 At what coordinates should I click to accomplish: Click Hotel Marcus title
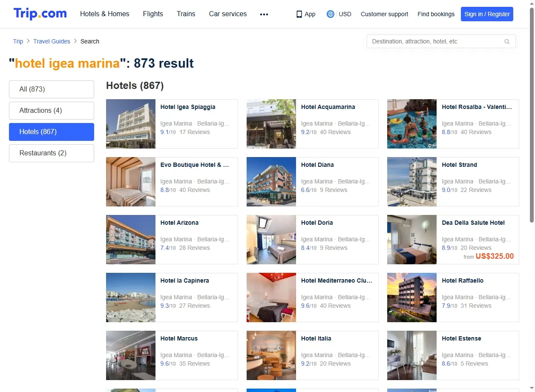(x=179, y=338)
